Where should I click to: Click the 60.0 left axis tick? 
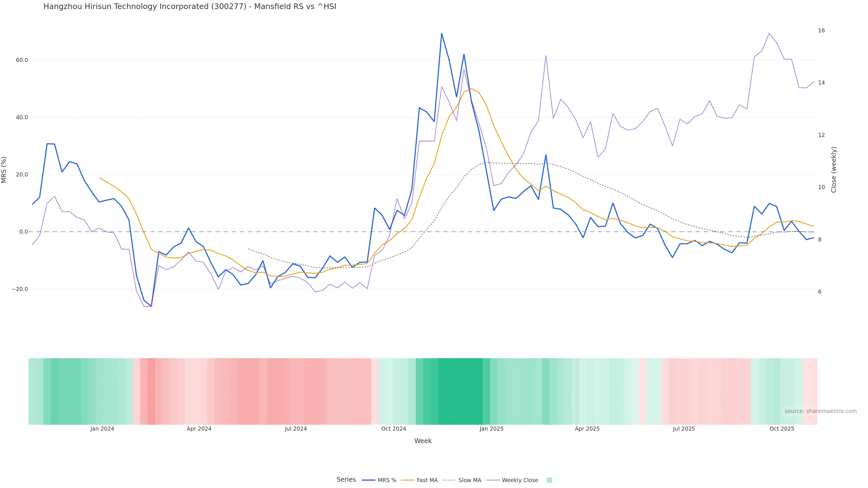[21, 60]
